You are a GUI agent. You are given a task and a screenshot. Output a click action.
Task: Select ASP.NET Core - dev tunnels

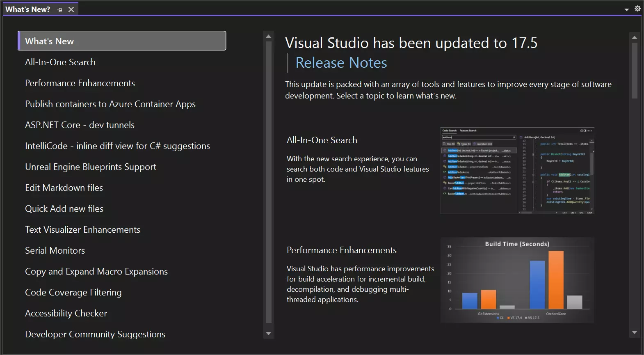80,125
